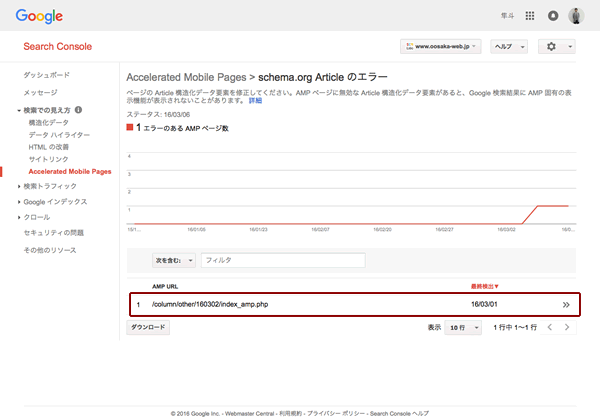Click info icon beside 検索での見え方
Viewport: 600px width, 420px height.
[78, 110]
